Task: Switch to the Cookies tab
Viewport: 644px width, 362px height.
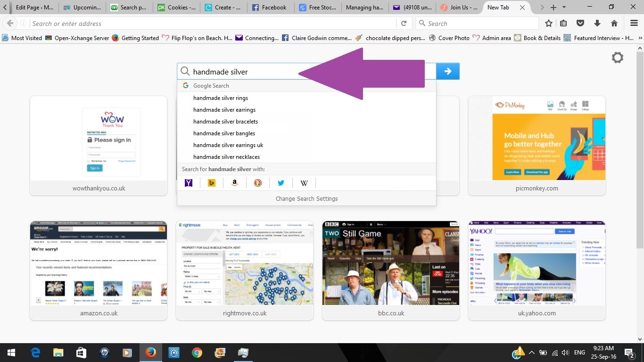Action: [x=176, y=8]
